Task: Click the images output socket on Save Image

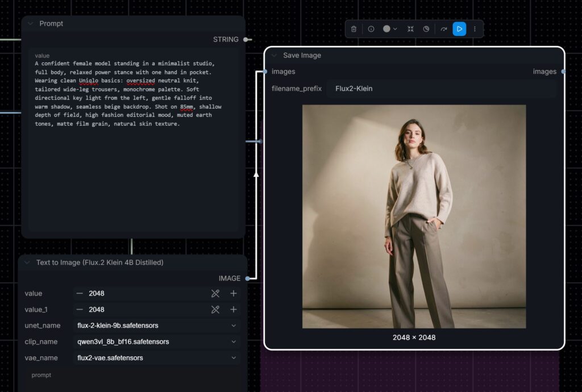Action: (x=563, y=72)
